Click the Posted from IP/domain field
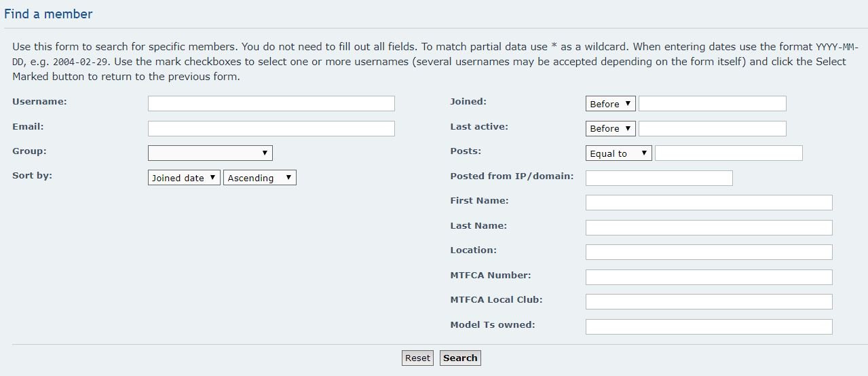Image resolution: width=868 pixels, height=376 pixels. pyautogui.click(x=658, y=178)
